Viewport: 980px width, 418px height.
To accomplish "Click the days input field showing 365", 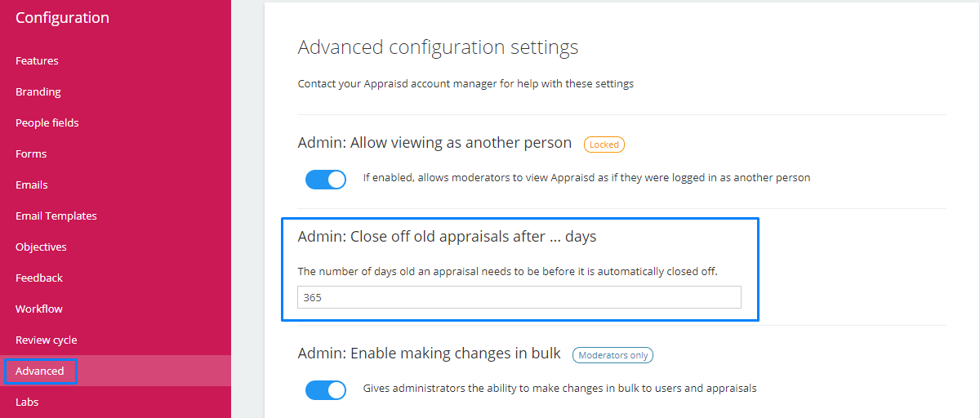I will click(x=519, y=298).
